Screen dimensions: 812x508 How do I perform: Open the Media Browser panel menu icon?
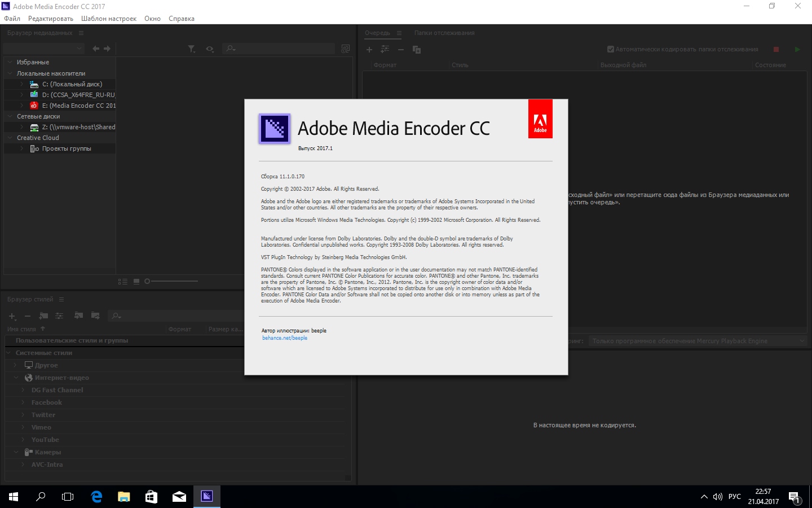[x=81, y=33]
